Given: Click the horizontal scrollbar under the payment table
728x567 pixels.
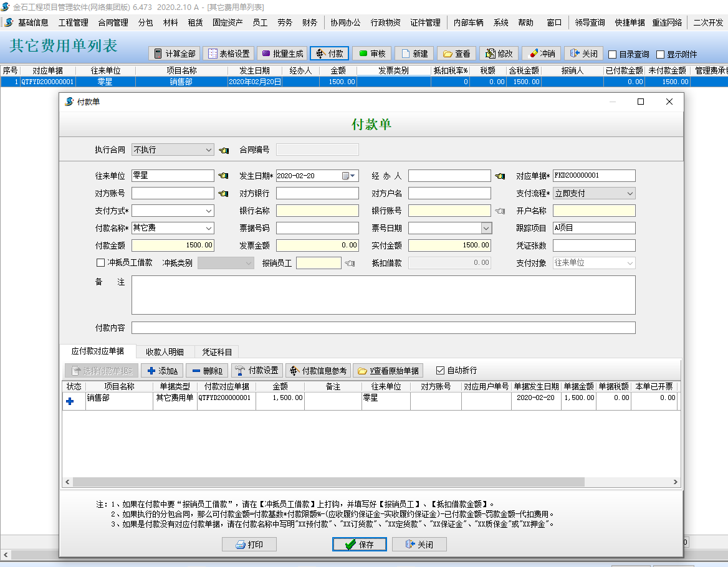Looking at the screenshot, I should [x=328, y=482].
